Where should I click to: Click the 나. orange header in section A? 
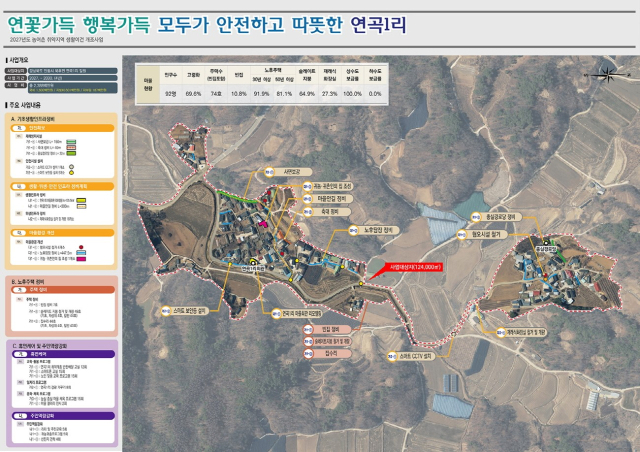pyautogui.click(x=62, y=186)
